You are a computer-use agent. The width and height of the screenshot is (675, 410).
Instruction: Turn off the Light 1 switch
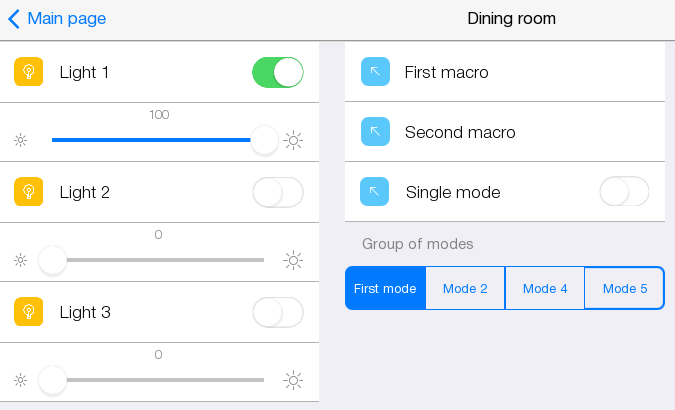pyautogui.click(x=278, y=72)
